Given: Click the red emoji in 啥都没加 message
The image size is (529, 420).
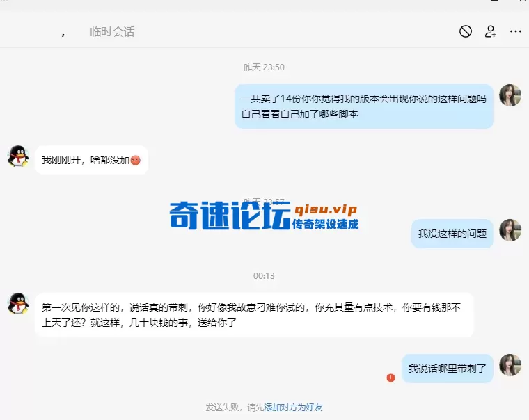Looking at the screenshot, I should pos(135,160).
